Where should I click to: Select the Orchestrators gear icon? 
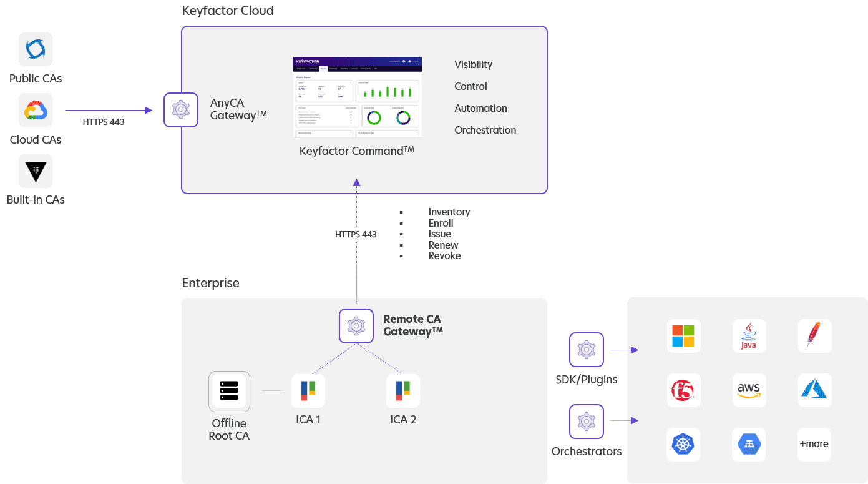pos(587,422)
